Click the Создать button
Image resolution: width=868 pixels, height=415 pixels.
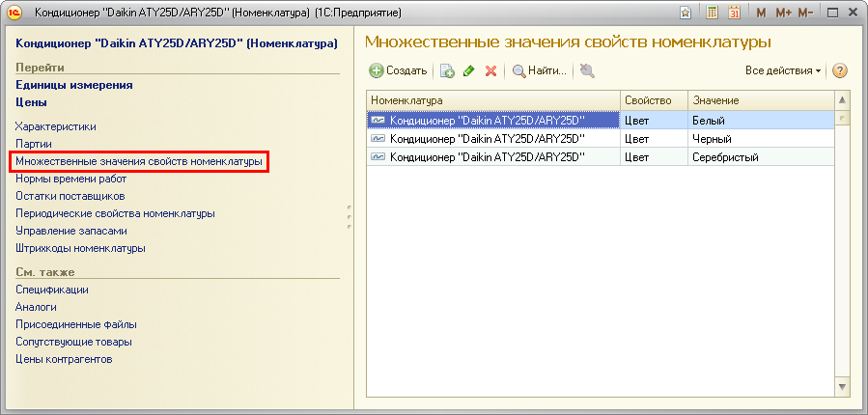(x=399, y=70)
